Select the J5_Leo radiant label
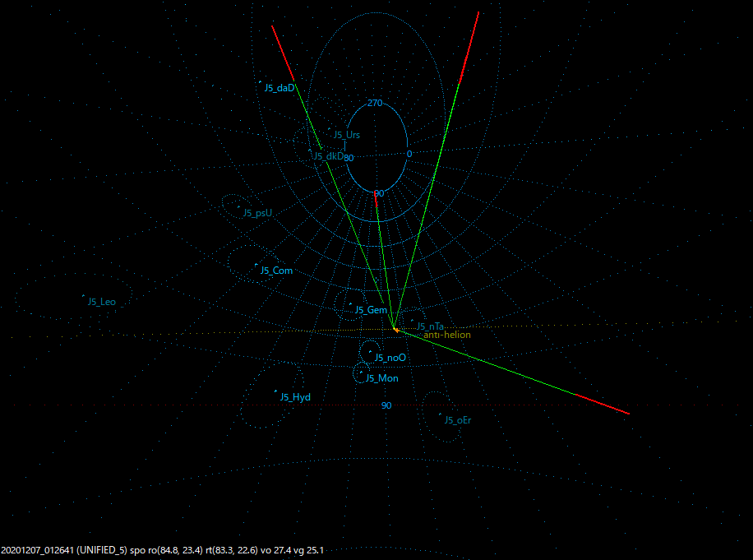The height and width of the screenshot is (560, 753). coord(102,302)
